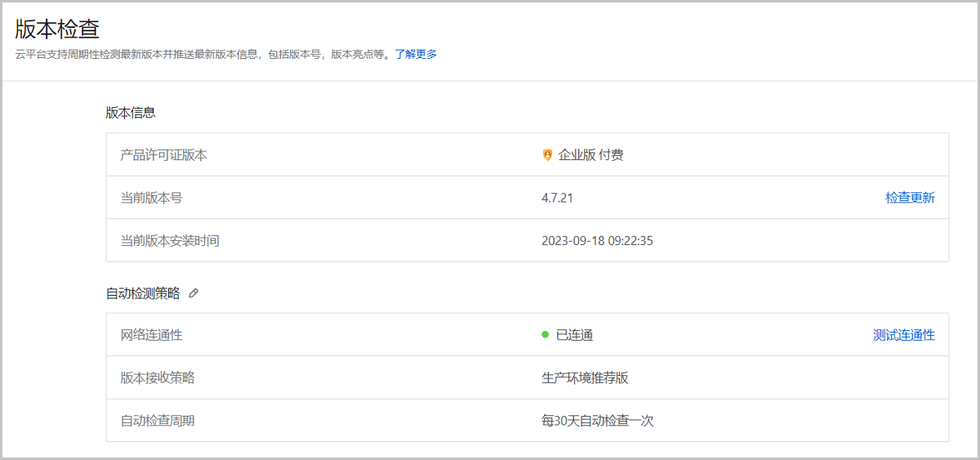Screen dimensions: 980x460
Task: Click the edit pencil icon beside 自动检测策略
Action: pos(194,294)
